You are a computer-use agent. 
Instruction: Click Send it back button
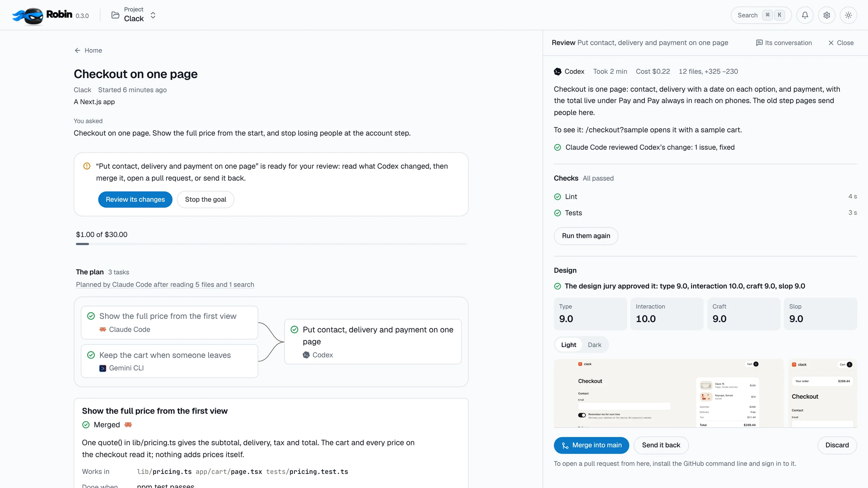point(661,445)
